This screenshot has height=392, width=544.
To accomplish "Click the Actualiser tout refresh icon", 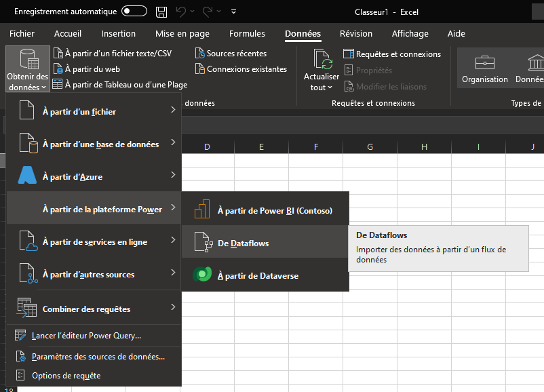I will (x=323, y=59).
